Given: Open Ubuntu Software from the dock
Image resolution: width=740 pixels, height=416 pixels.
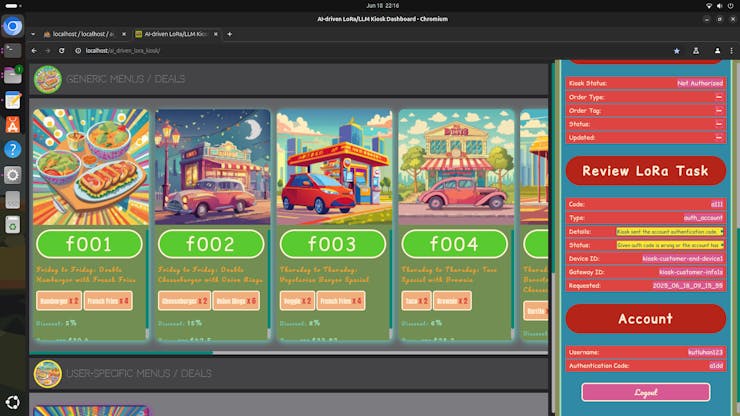Looking at the screenshot, I should [13, 124].
